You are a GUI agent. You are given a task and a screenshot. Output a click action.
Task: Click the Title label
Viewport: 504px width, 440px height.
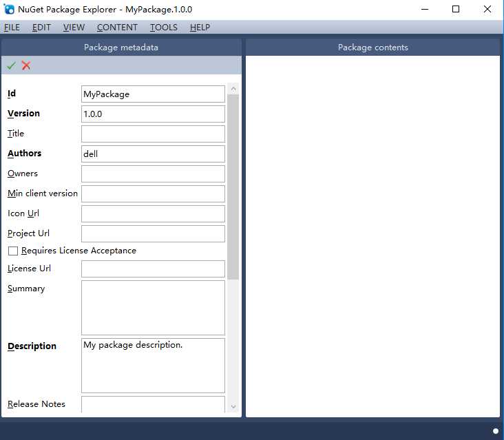pos(16,134)
